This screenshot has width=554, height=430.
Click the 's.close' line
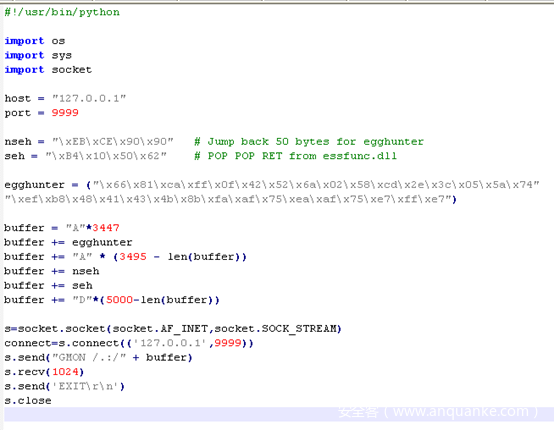[x=28, y=401]
